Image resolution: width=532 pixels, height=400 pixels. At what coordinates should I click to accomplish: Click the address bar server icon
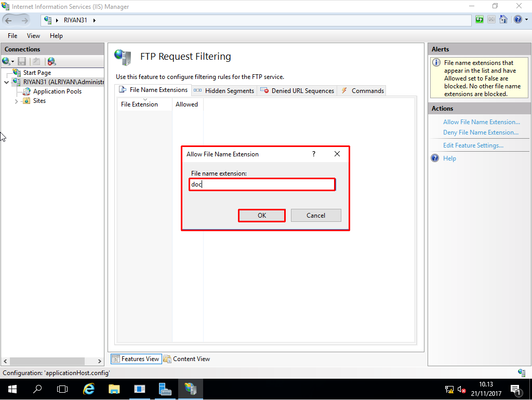pos(48,20)
